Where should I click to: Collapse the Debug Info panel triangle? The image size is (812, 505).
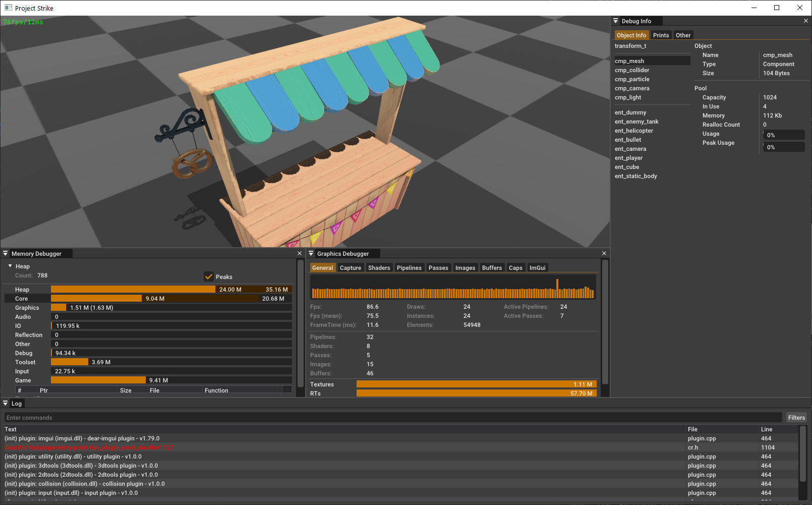(616, 21)
